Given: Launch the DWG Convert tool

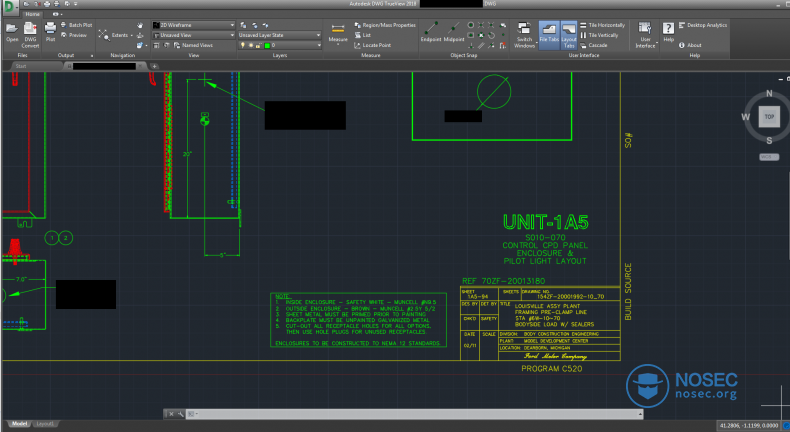Looking at the screenshot, I should pyautogui.click(x=30, y=29).
